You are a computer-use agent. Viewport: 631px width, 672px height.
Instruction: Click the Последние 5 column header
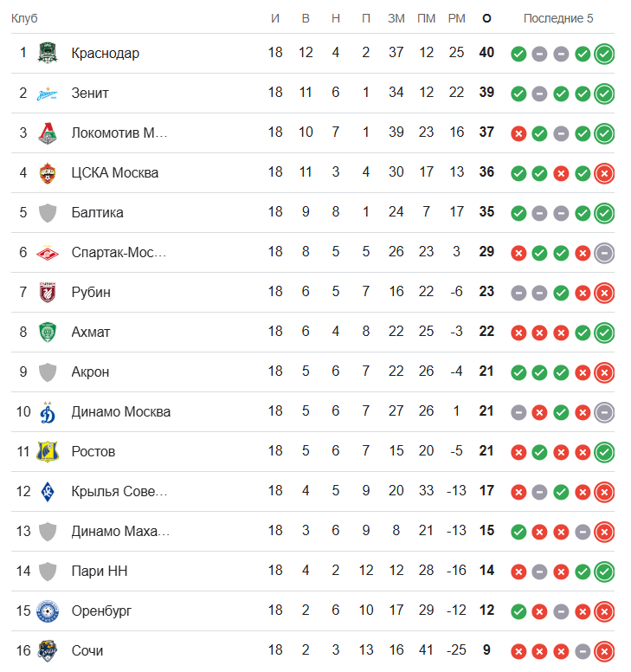[558, 18]
